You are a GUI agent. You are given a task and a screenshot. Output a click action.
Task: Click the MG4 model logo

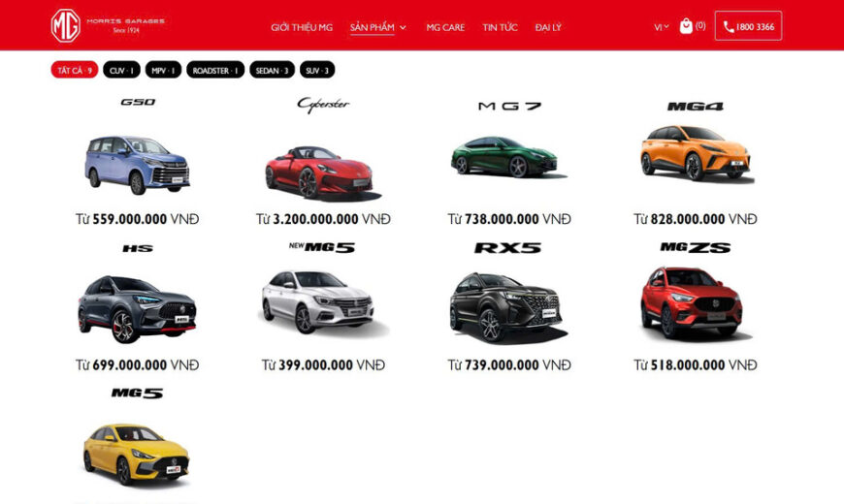[695, 106]
